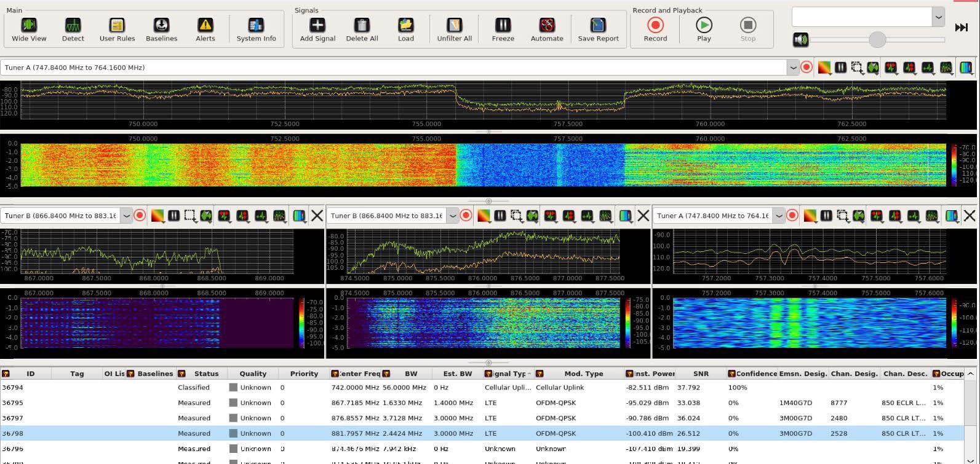Expand the main Tuner A frequency dropdown
980x464 pixels.
pos(793,68)
